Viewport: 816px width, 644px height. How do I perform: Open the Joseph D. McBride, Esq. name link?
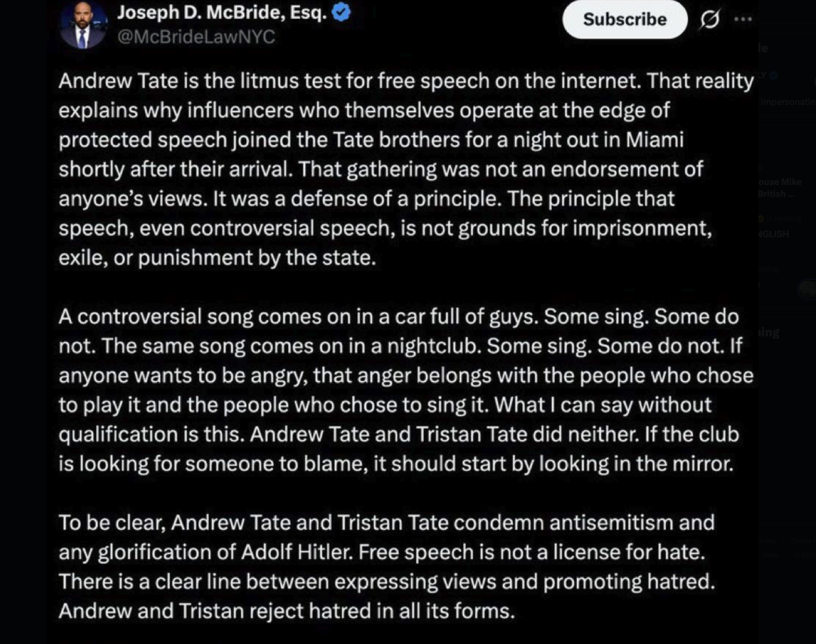coord(221,12)
